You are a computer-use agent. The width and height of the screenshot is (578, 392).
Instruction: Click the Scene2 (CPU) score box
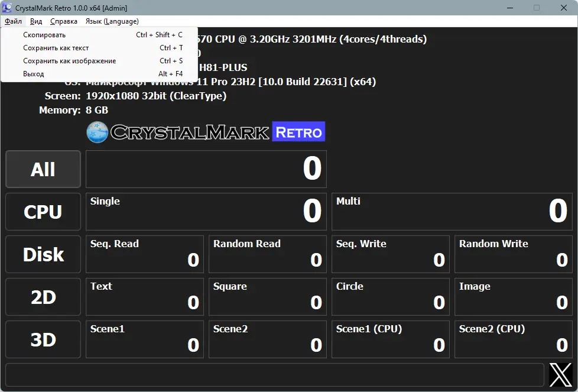(x=514, y=339)
